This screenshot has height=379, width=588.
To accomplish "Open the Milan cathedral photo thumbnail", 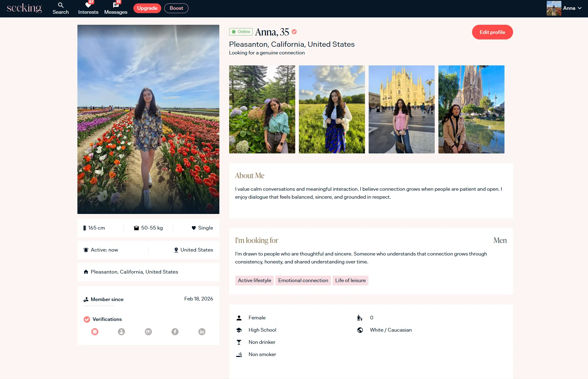I will 401,109.
